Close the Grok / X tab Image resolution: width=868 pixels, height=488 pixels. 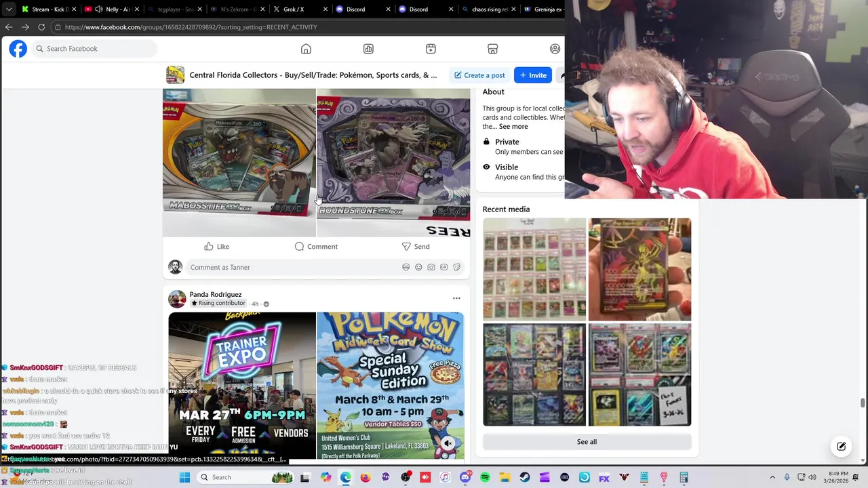click(x=325, y=9)
